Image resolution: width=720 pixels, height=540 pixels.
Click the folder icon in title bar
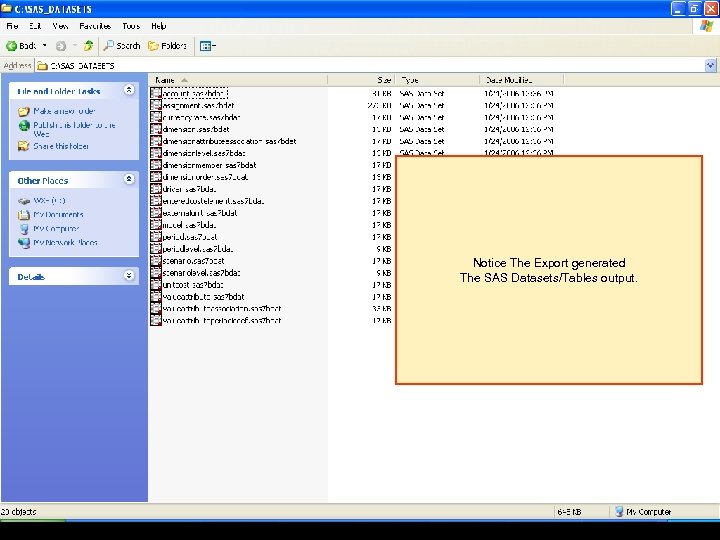[x=6, y=8]
